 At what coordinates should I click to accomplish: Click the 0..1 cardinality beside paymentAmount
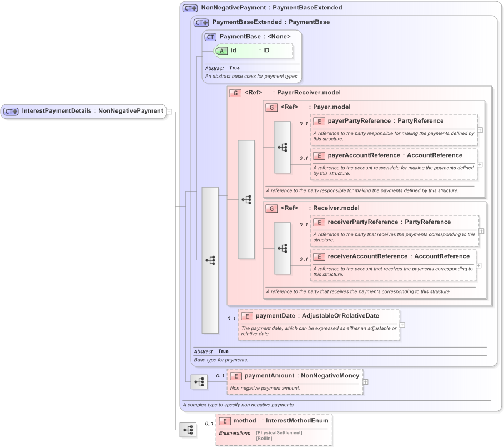[220, 376]
